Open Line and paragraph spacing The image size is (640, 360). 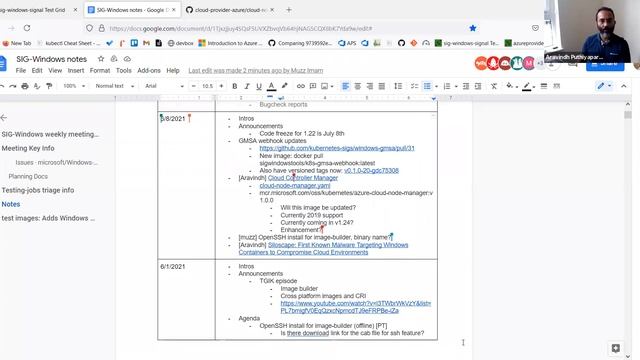398,86
